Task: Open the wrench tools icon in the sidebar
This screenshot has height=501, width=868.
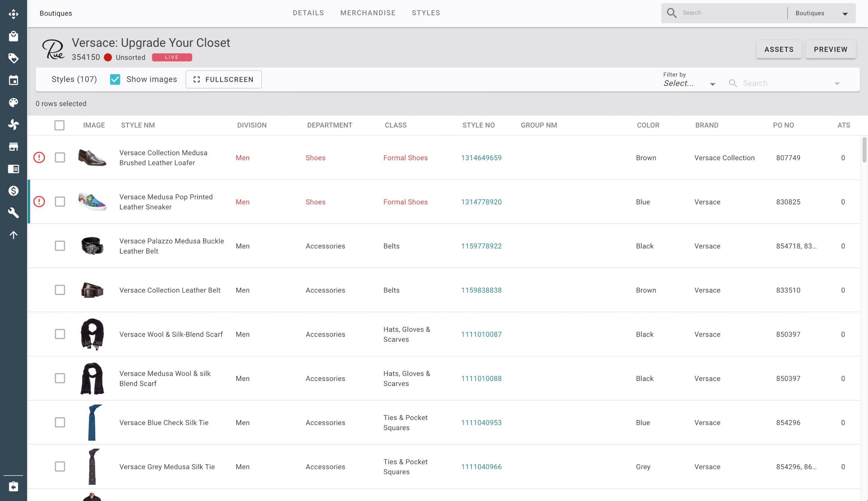Action: coord(14,213)
